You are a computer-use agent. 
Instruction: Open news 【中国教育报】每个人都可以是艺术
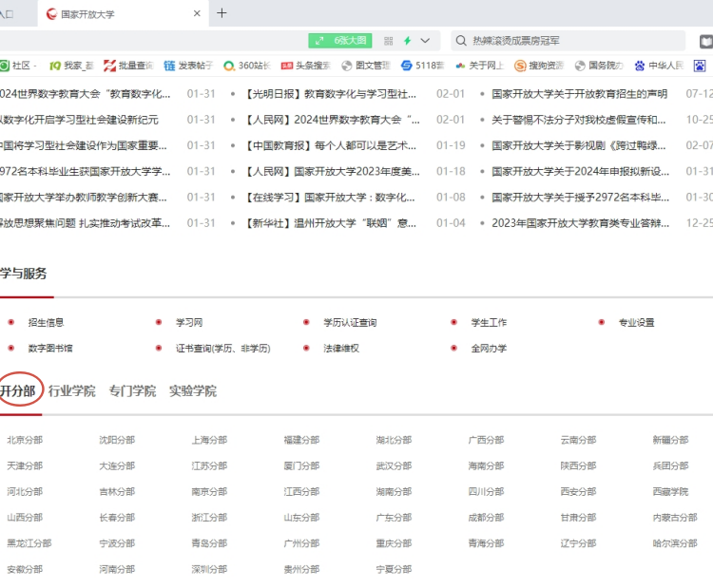[x=331, y=146]
